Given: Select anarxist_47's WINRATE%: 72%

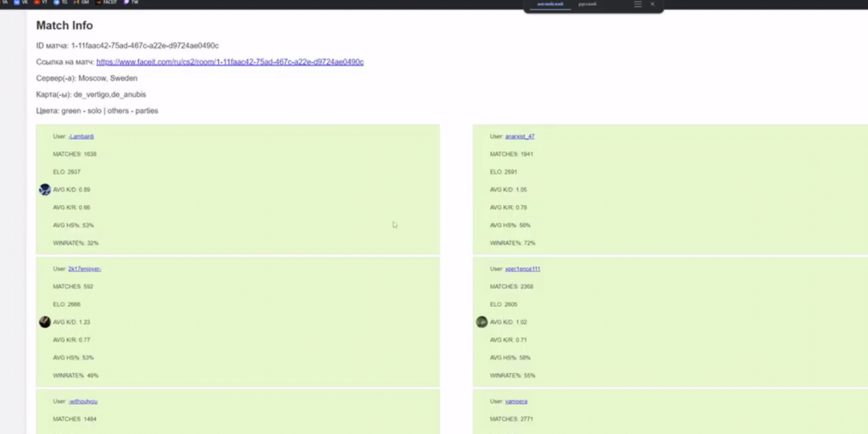Looking at the screenshot, I should coord(512,243).
